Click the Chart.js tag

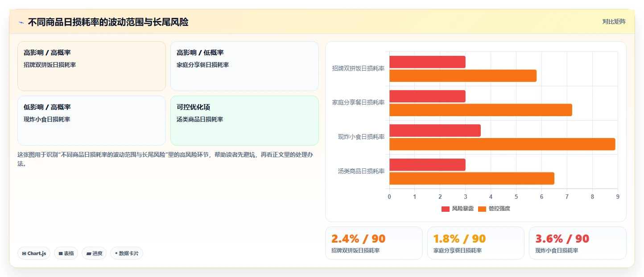34,253
